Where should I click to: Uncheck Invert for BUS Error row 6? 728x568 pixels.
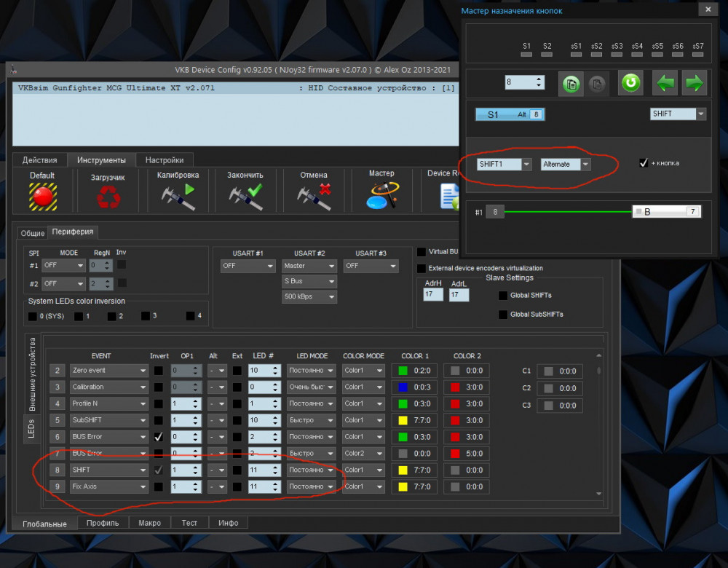pyautogui.click(x=159, y=437)
